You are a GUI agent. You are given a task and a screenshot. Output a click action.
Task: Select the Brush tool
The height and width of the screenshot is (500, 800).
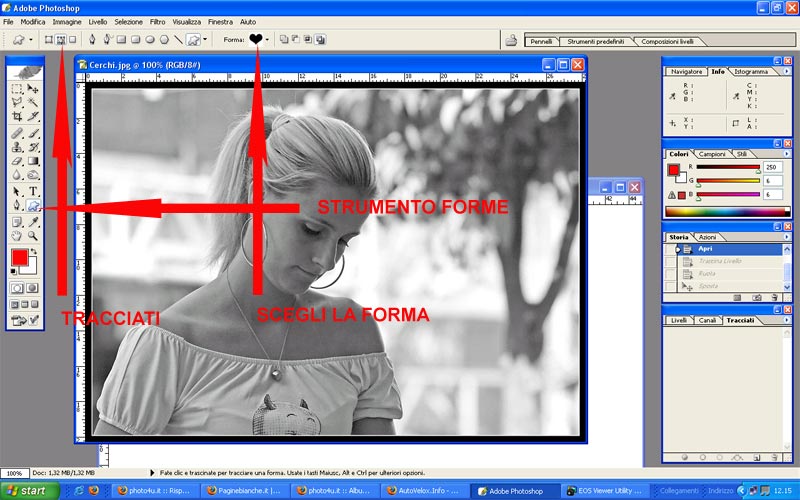pyautogui.click(x=33, y=133)
